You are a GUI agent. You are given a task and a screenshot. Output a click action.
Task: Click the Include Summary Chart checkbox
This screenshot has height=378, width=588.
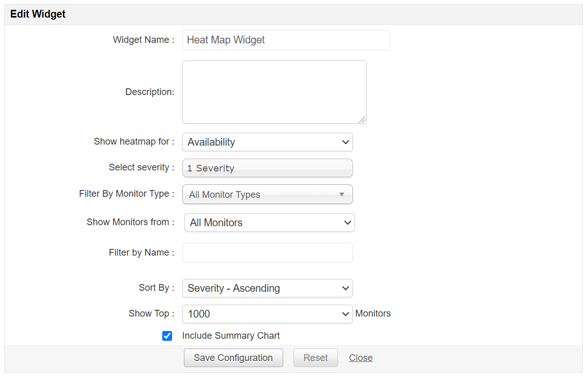point(167,336)
